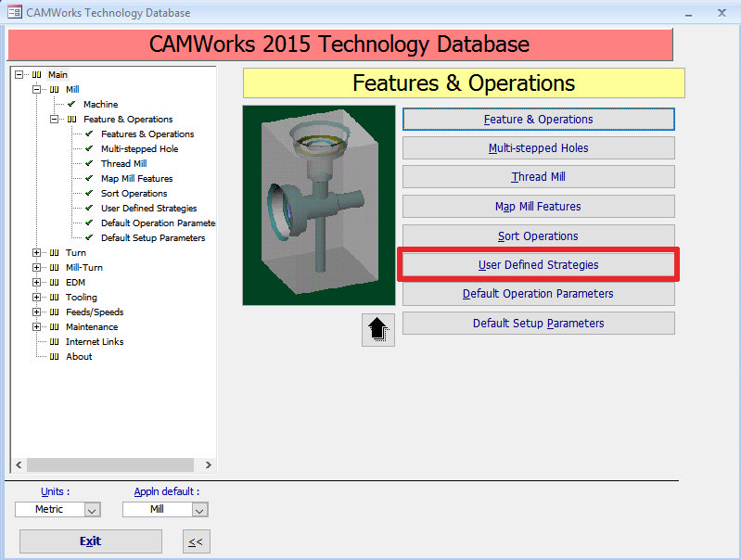Select Multi-stepped Hole tree item
The width and height of the screenshot is (741, 560).
(x=139, y=149)
